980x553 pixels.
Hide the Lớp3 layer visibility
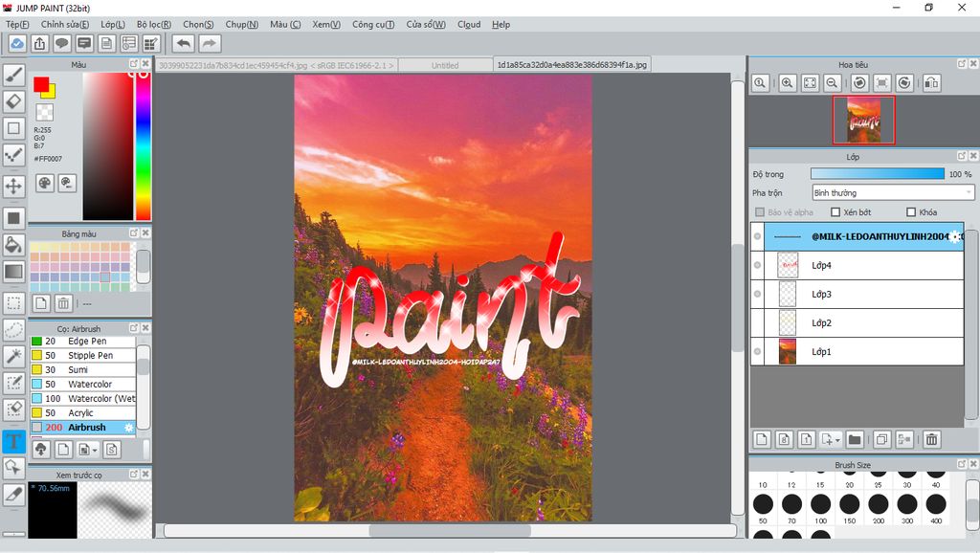(x=758, y=295)
